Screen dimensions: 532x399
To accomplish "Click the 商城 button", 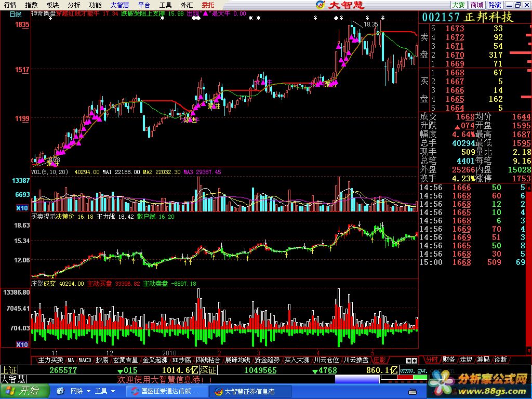I will tap(477, 5).
